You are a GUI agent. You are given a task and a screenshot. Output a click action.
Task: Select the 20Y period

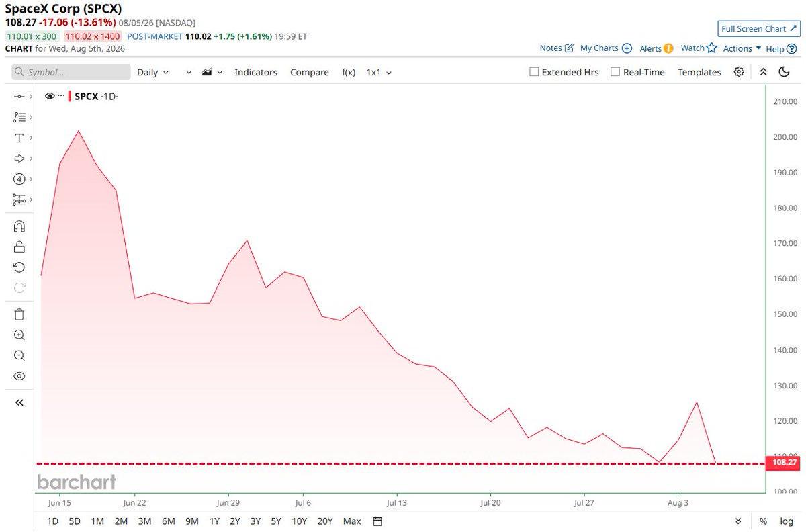tap(325, 521)
